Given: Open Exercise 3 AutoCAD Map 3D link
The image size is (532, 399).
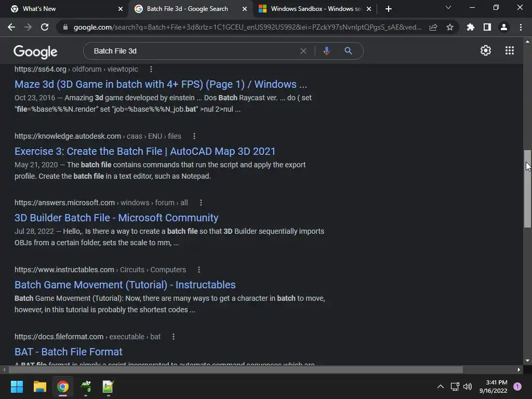Looking at the screenshot, I should tap(145, 151).
